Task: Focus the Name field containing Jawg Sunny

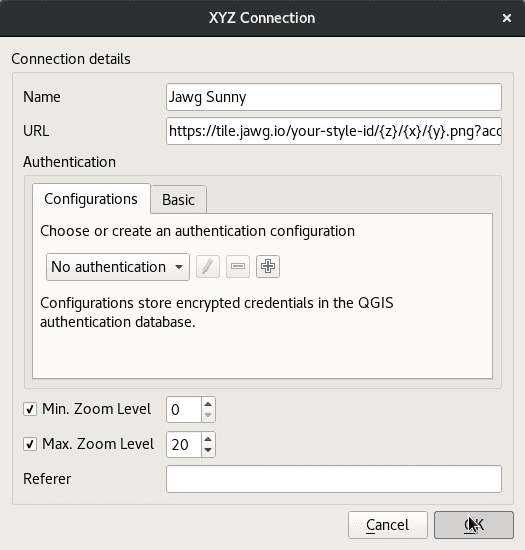Action: coord(334,97)
